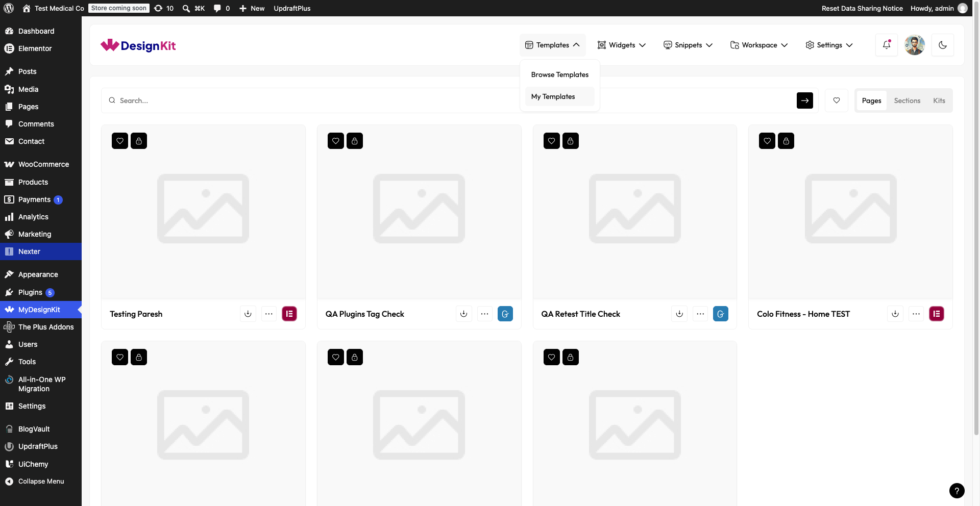
Task: Click Elementor badge on Testing Paresh
Action: pos(289,314)
